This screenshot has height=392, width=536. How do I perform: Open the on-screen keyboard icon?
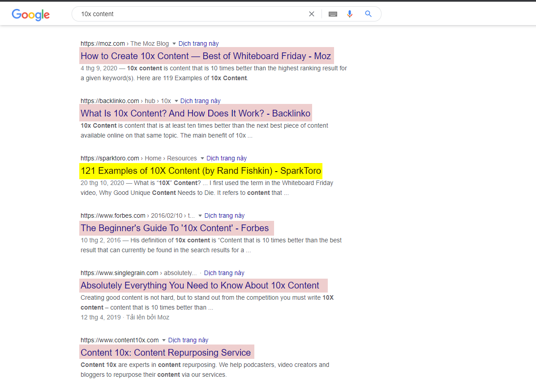[x=333, y=14]
